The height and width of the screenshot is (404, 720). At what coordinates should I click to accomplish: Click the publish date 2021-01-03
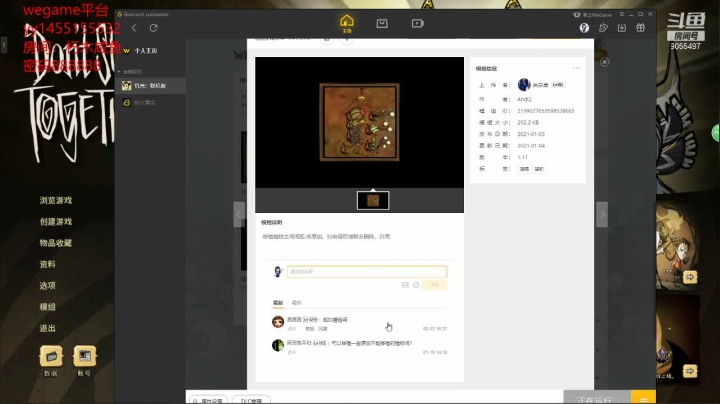[531, 134]
